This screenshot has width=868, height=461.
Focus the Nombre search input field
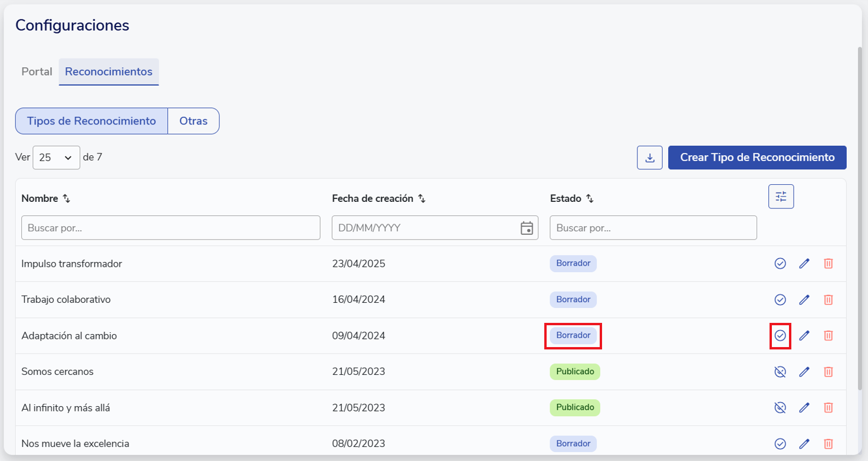coord(170,228)
